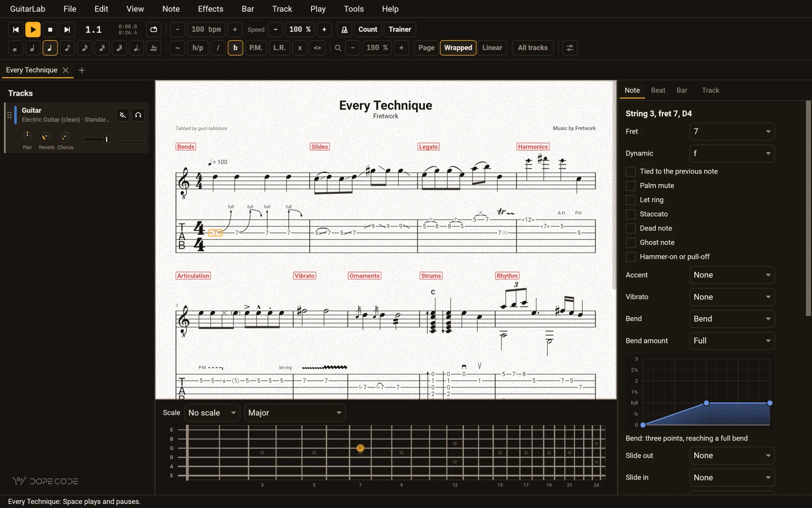Check Tied to the previous note
The width and height of the screenshot is (812, 508).
point(631,172)
